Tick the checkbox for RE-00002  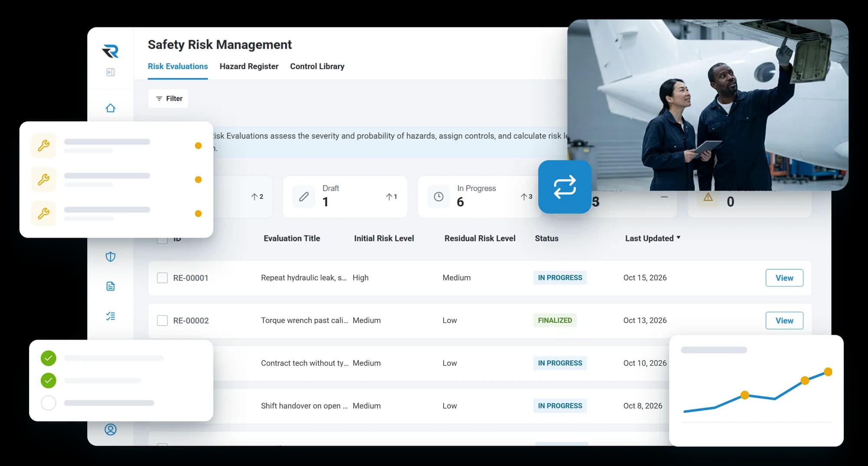coord(162,321)
